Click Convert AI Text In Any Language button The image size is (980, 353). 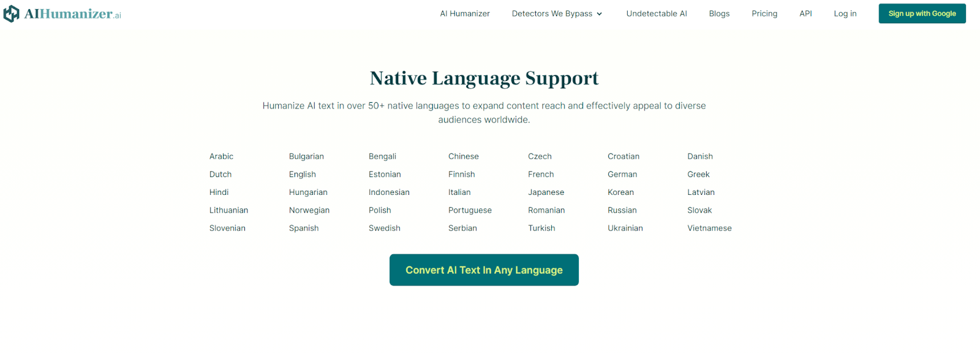tap(484, 270)
